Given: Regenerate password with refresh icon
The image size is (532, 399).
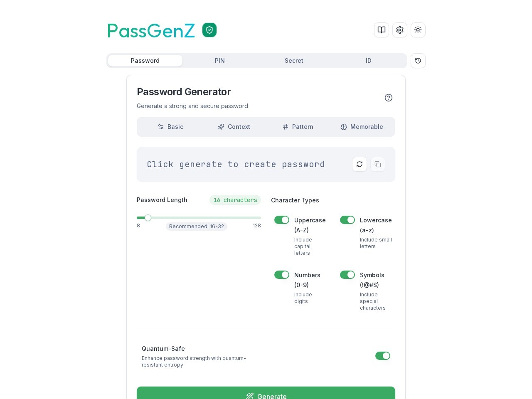Looking at the screenshot, I should click(x=360, y=164).
